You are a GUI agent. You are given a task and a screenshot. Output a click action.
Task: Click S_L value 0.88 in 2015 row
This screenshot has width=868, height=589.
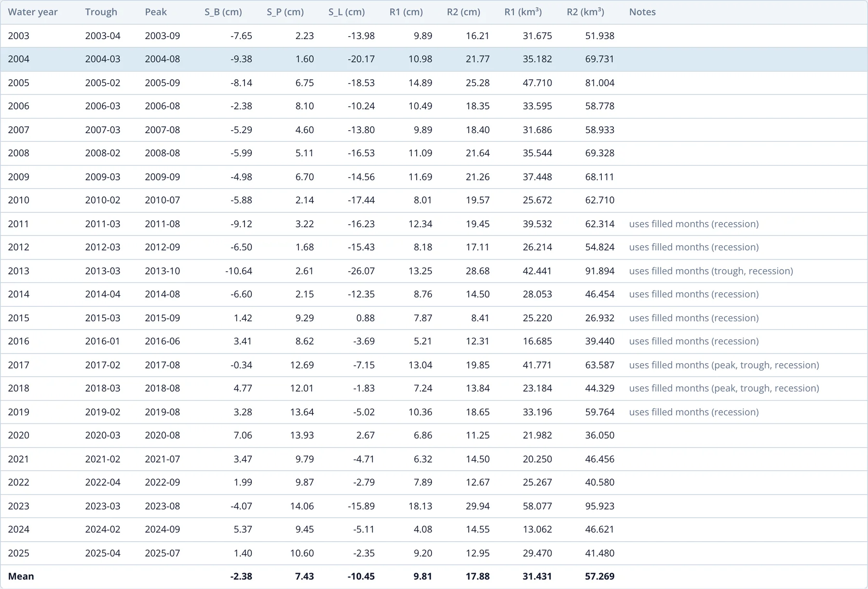pos(366,318)
